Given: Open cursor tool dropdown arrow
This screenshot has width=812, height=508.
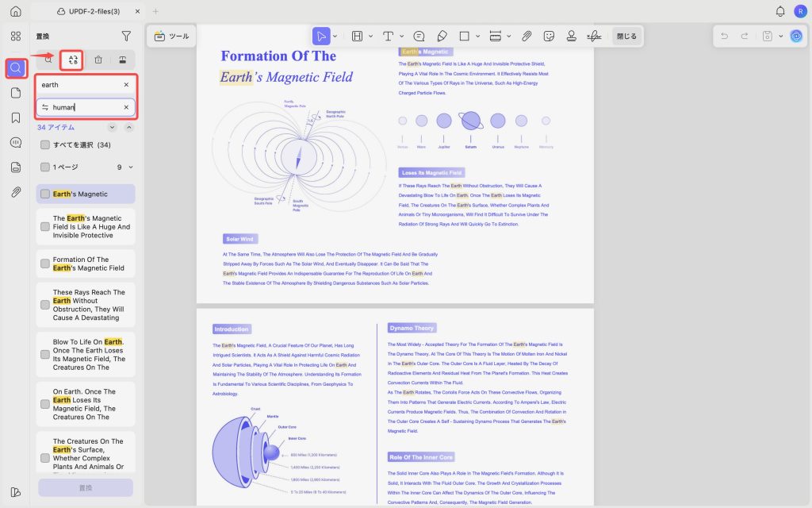Looking at the screenshot, I should coord(335,36).
